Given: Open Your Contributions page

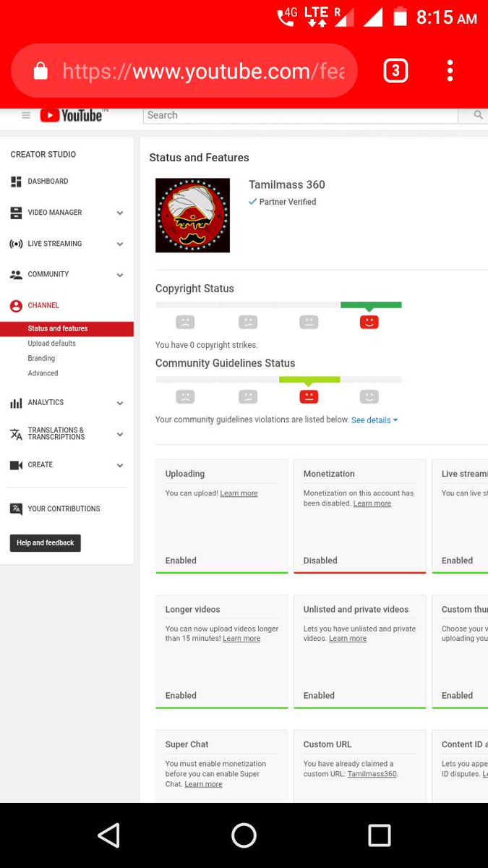Looking at the screenshot, I should [64, 509].
